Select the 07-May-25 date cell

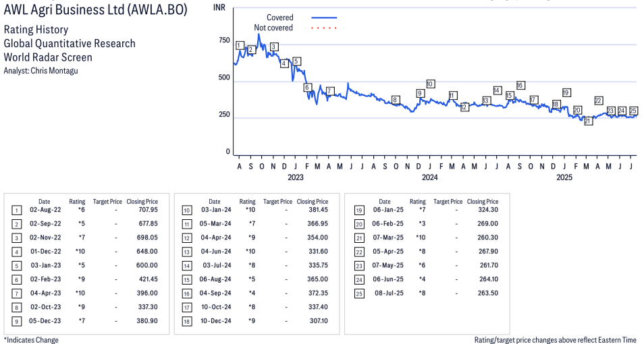(x=388, y=266)
